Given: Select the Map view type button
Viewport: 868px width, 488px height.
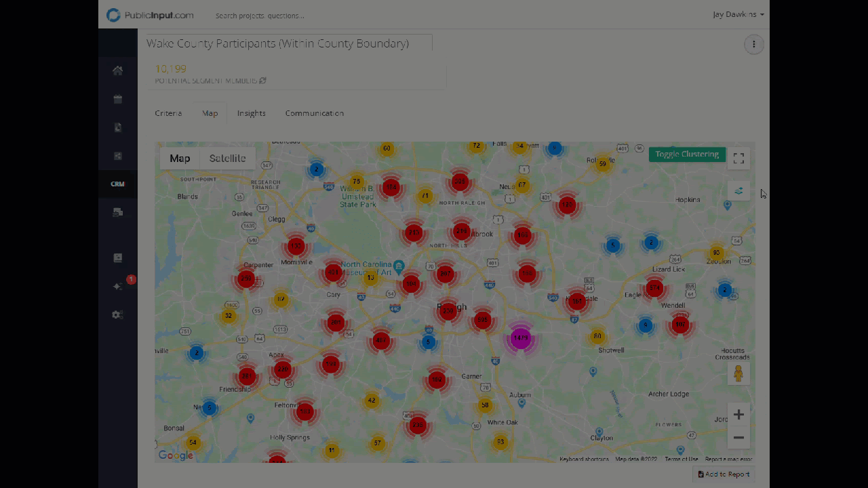Looking at the screenshot, I should click(180, 158).
